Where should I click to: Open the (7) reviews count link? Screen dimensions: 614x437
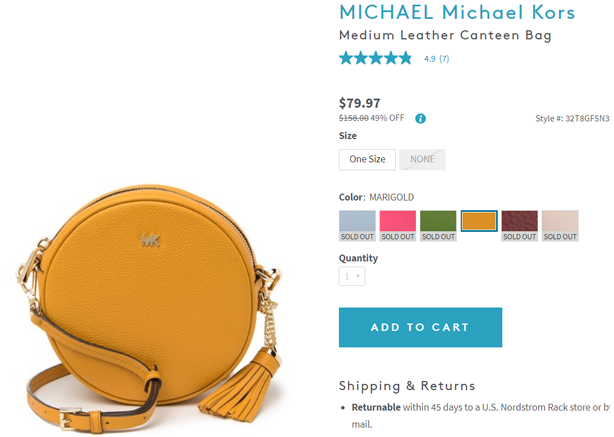click(x=444, y=59)
